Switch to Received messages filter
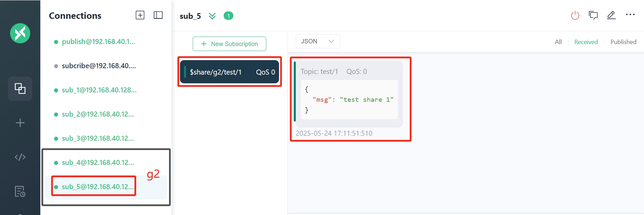The height and width of the screenshot is (215, 644). (586, 42)
